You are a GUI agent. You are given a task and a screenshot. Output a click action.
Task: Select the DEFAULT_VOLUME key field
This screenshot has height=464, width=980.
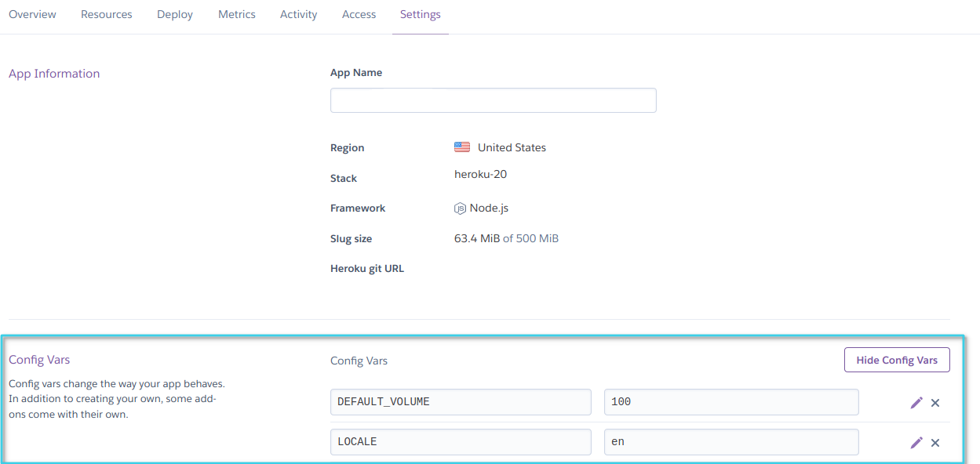[x=461, y=401]
